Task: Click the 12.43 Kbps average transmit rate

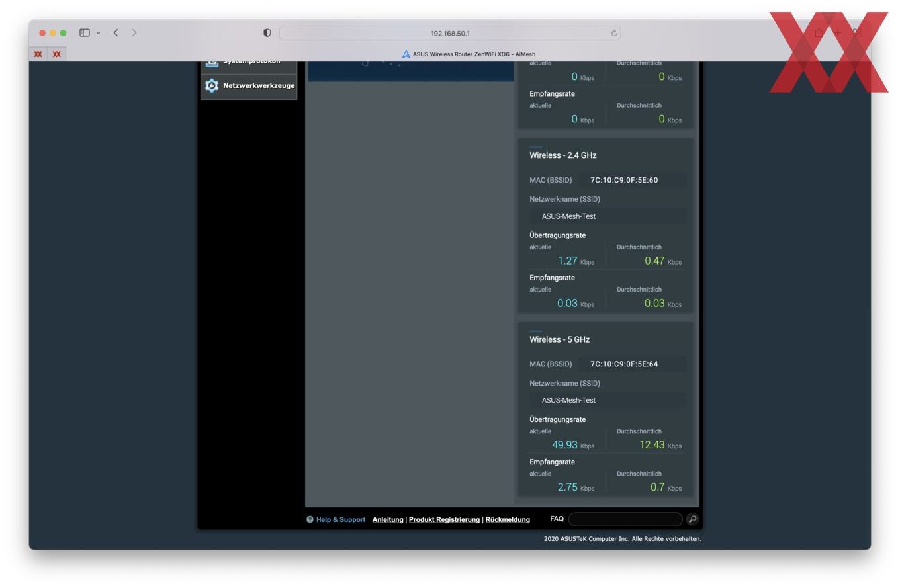Action: tap(660, 445)
